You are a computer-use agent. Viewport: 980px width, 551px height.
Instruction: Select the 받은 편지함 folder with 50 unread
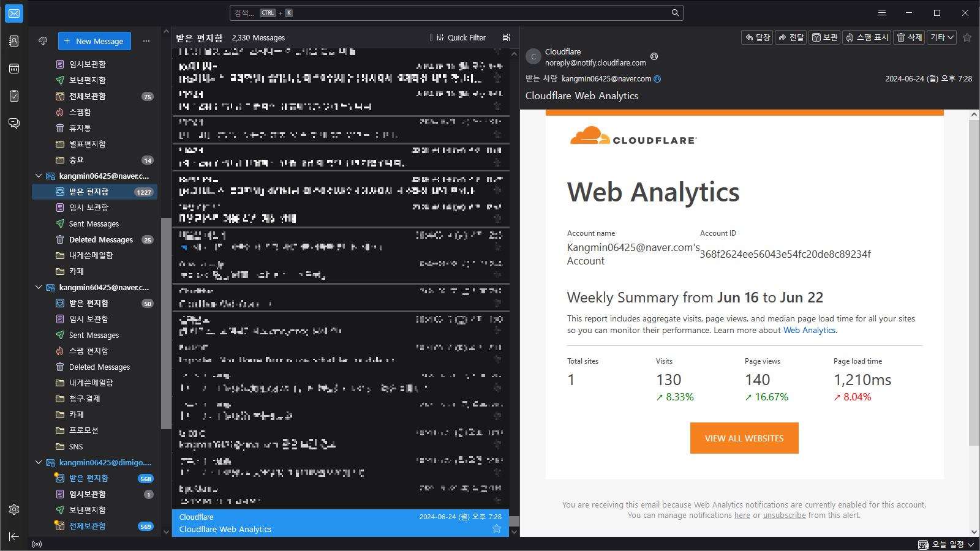pos(95,303)
